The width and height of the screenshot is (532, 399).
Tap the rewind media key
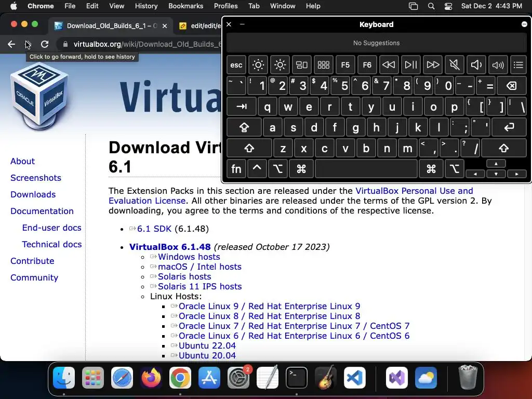[389, 65]
